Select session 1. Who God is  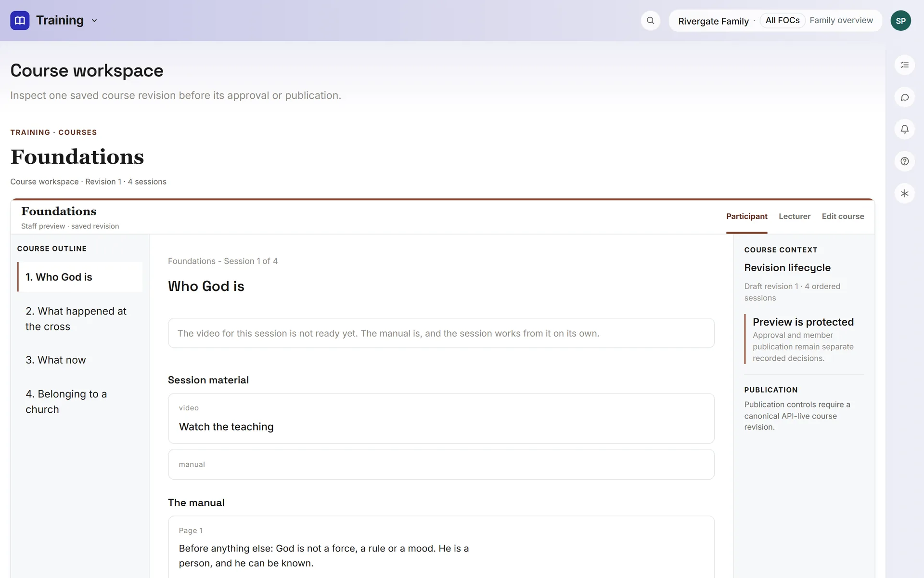80,277
